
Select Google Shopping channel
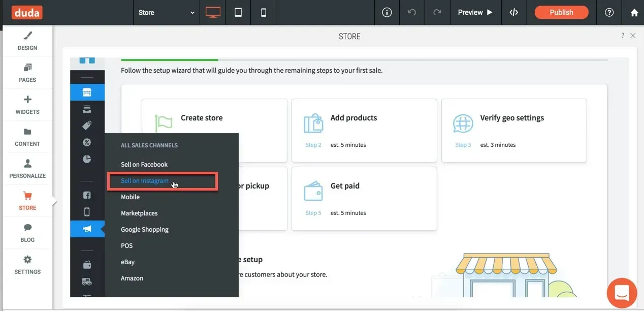click(x=145, y=230)
